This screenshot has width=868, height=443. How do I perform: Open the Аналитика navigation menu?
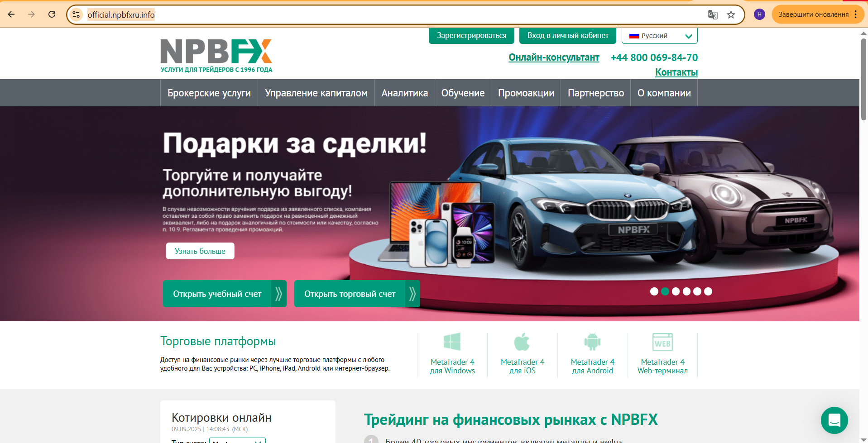[x=404, y=93]
